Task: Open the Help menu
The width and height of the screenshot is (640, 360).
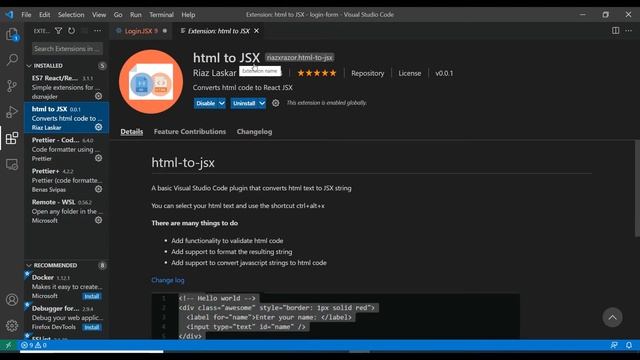Action: [x=188, y=15]
